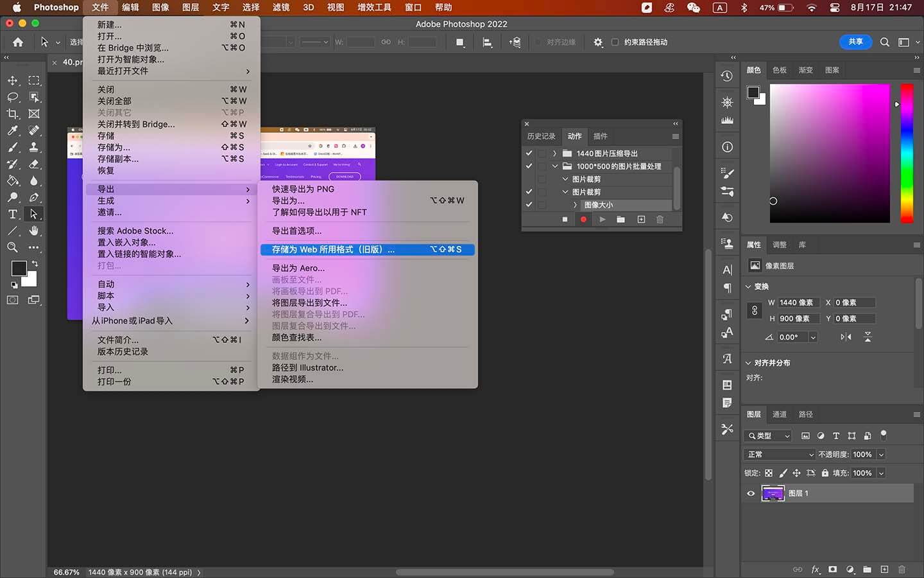
Task: Open the layer blend mode 正常 dropdown
Action: click(780, 455)
